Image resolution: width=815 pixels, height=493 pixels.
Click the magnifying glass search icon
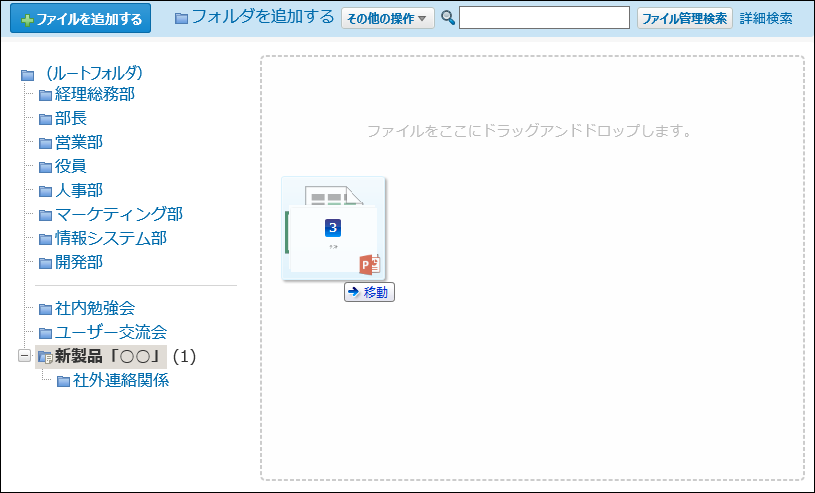pyautogui.click(x=448, y=18)
